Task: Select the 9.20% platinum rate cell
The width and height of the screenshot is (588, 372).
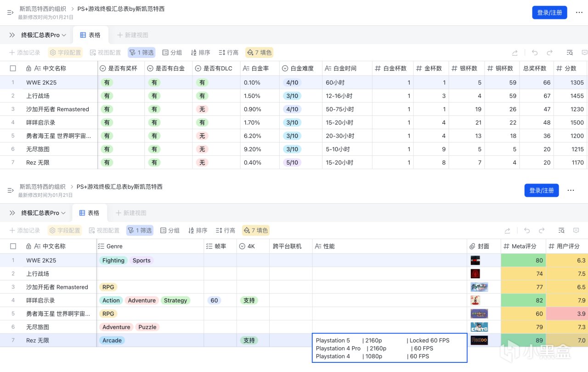Action: coord(260,149)
